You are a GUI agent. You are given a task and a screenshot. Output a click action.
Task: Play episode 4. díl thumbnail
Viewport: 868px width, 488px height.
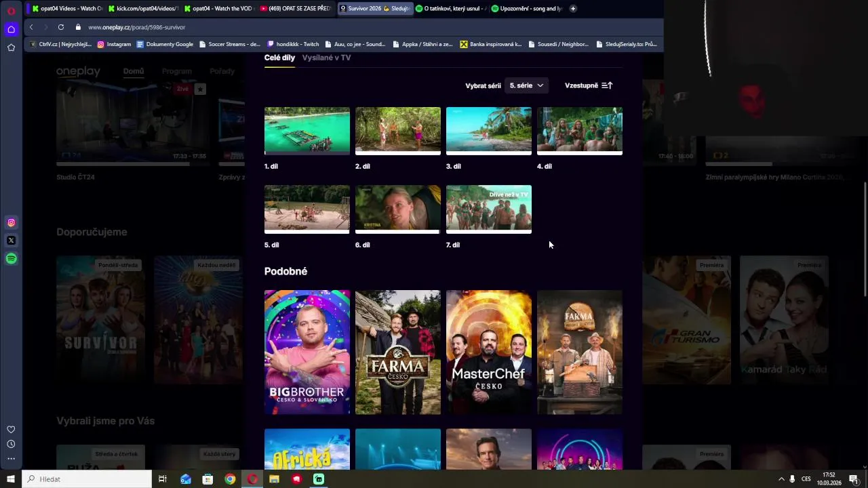click(x=580, y=131)
